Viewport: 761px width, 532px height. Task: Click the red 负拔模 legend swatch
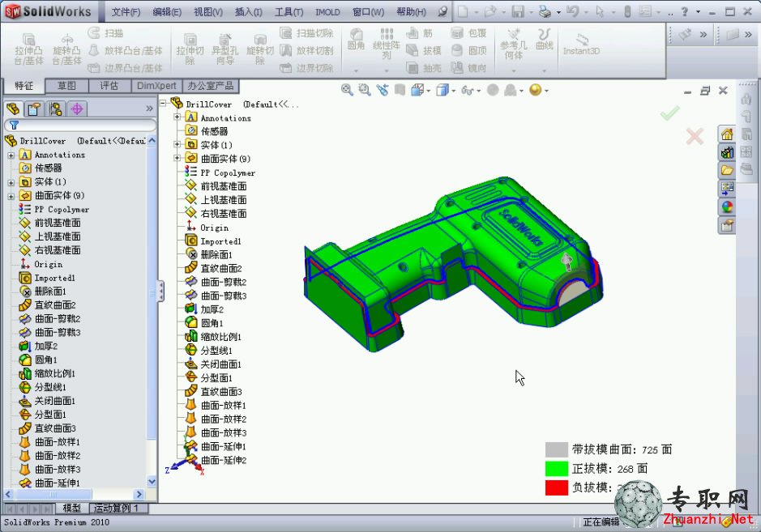tap(556, 487)
